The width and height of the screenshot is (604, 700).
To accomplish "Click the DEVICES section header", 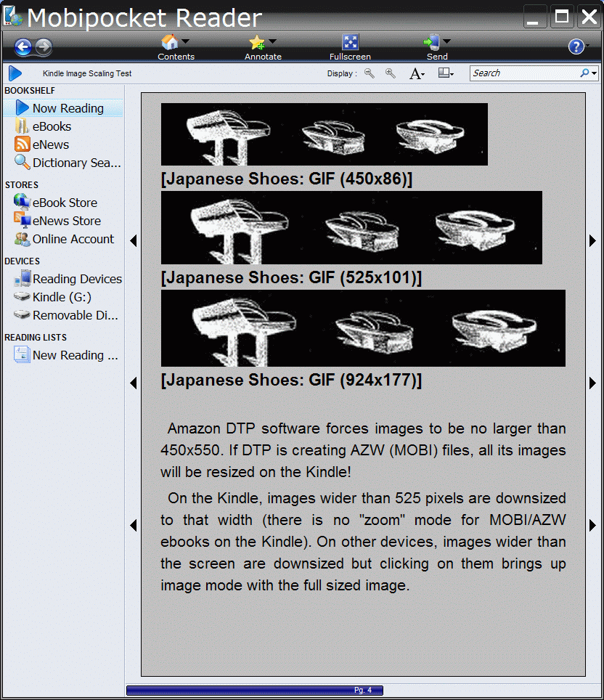I will click(22, 261).
